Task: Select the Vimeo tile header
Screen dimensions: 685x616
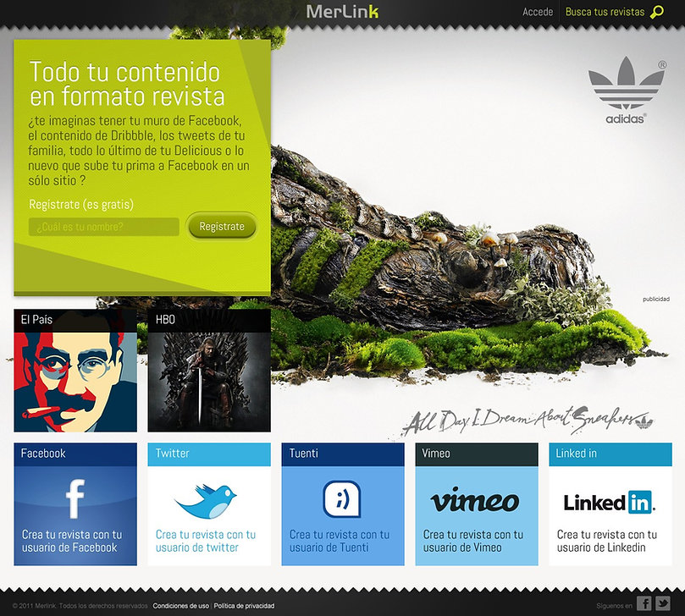Action: (477, 454)
